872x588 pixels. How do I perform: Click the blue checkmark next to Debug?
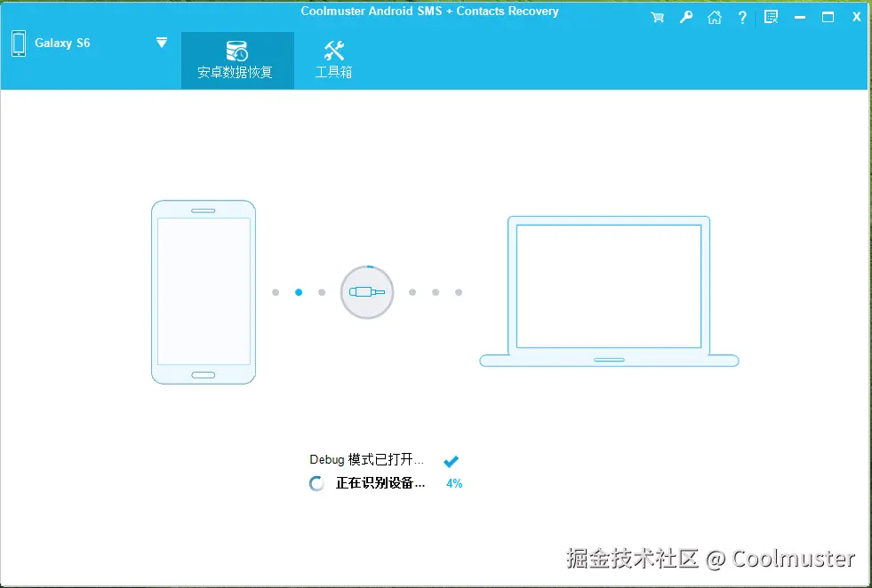(x=451, y=461)
